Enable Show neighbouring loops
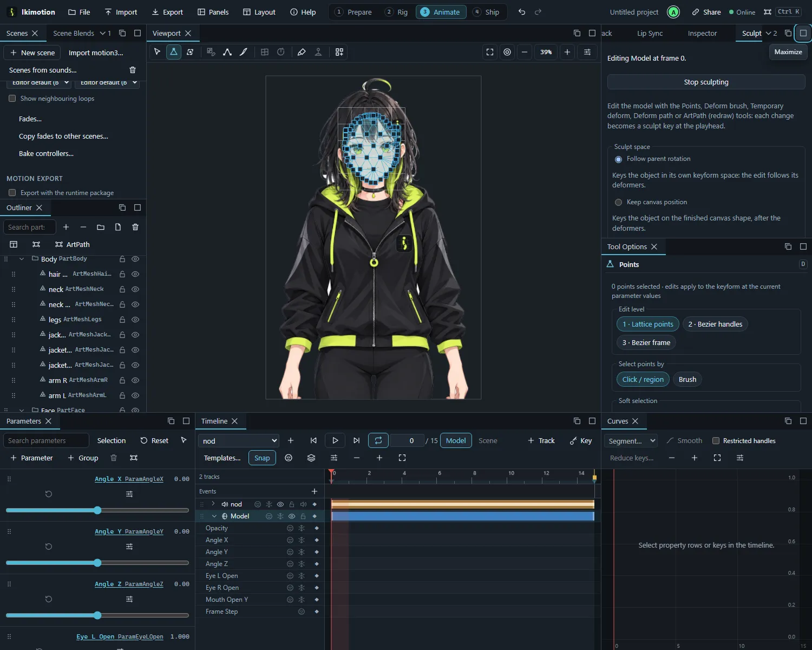This screenshot has width=812, height=650. (x=12, y=99)
